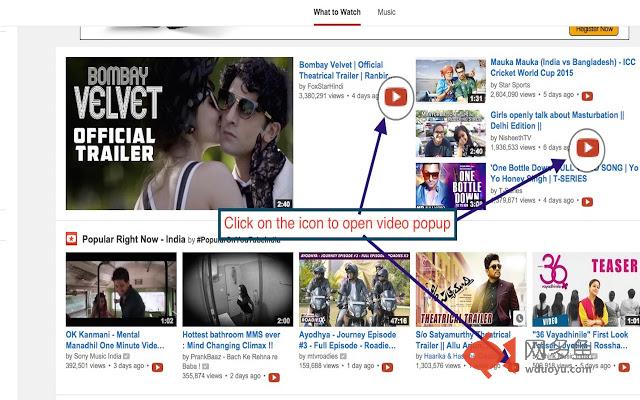The width and height of the screenshot is (640, 400).
Task: Click the S/o Satyamurthy Theatrical Trailer thumbnail
Action: [x=471, y=289]
